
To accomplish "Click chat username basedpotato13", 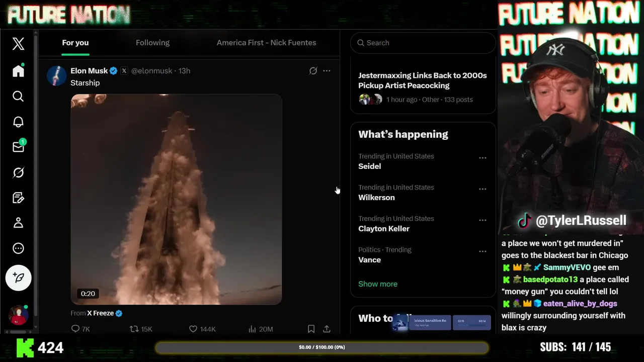I will pos(550,280).
